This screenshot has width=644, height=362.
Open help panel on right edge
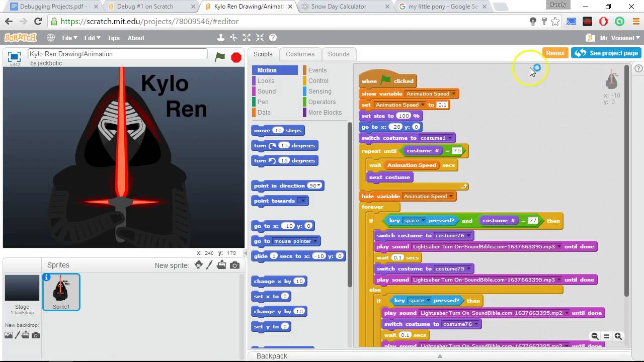[638, 68]
